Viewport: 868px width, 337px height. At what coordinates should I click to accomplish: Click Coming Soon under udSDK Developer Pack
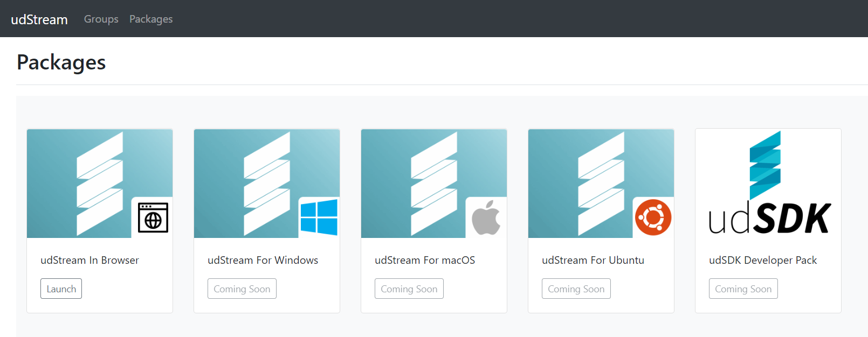[743, 289]
